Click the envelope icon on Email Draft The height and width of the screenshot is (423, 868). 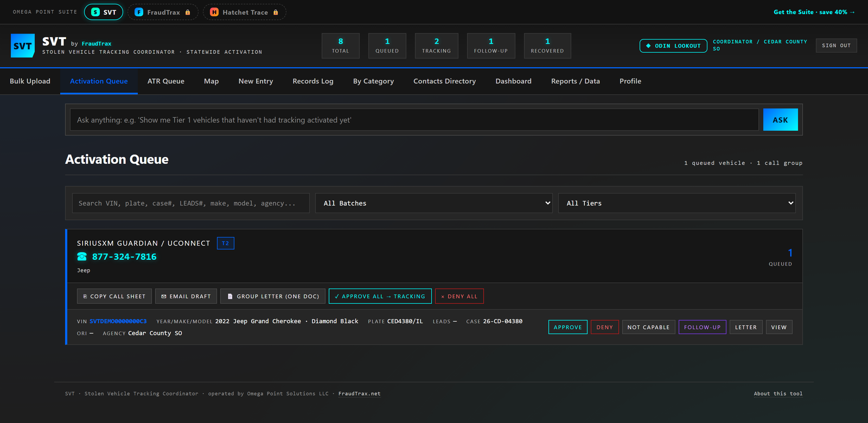point(164,297)
